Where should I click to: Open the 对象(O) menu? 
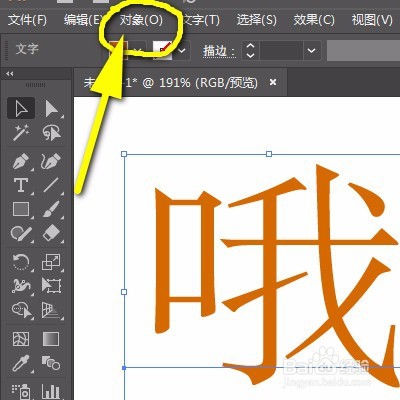(141, 20)
